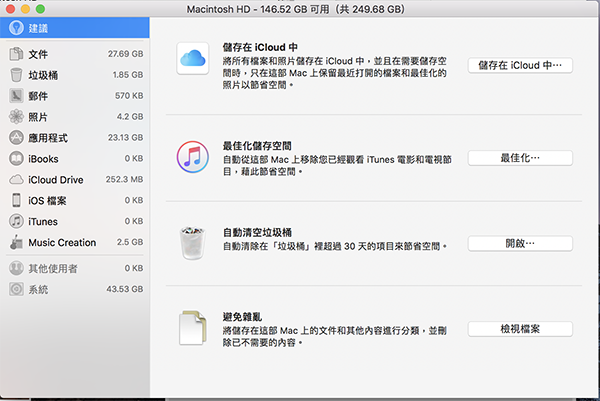
Task: Click the 自動清空垃圾桶 heading
Action: click(257, 232)
